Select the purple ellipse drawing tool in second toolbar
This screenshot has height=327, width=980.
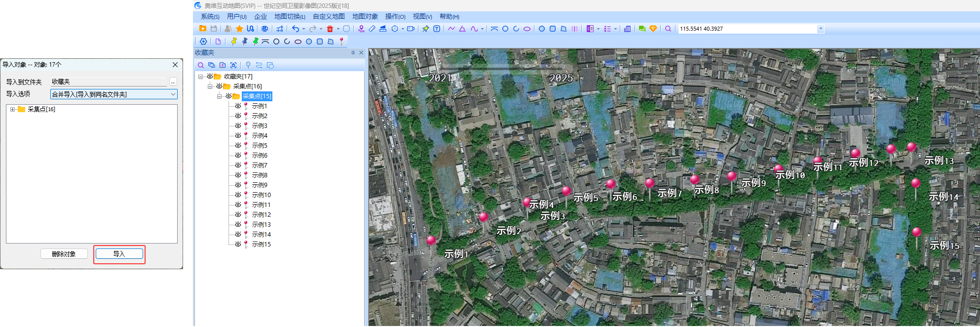tap(298, 41)
